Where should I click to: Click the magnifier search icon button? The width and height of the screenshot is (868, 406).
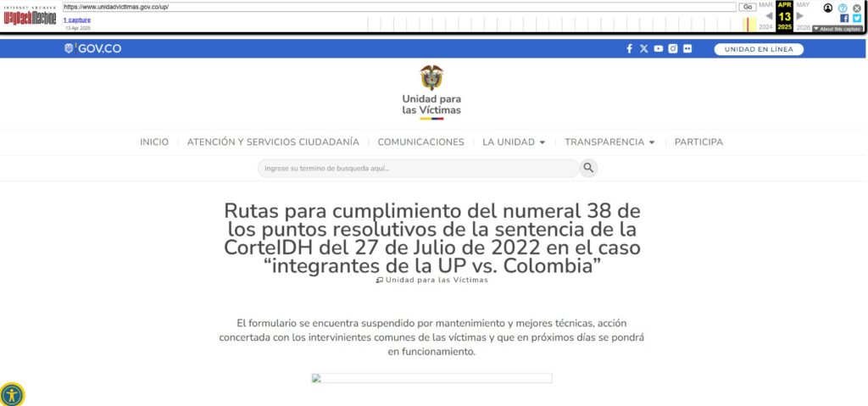588,168
